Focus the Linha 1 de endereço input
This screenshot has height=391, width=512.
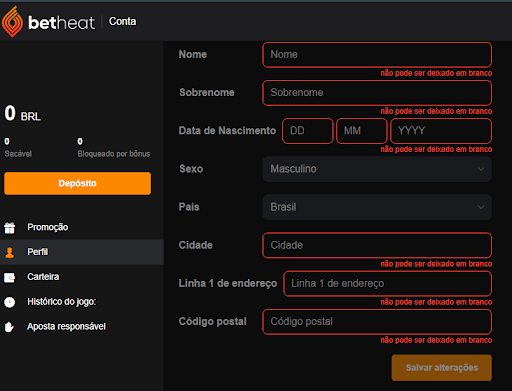[x=387, y=284]
